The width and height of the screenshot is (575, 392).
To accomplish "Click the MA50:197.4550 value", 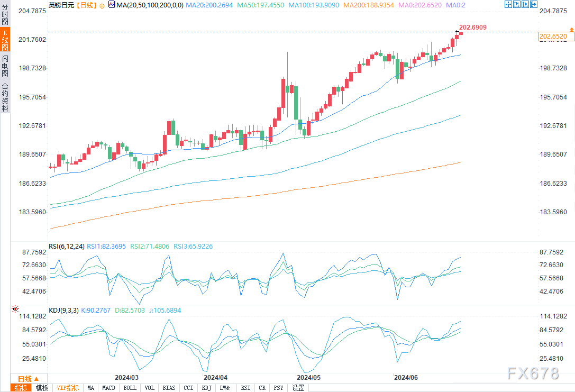I will [x=261, y=5].
